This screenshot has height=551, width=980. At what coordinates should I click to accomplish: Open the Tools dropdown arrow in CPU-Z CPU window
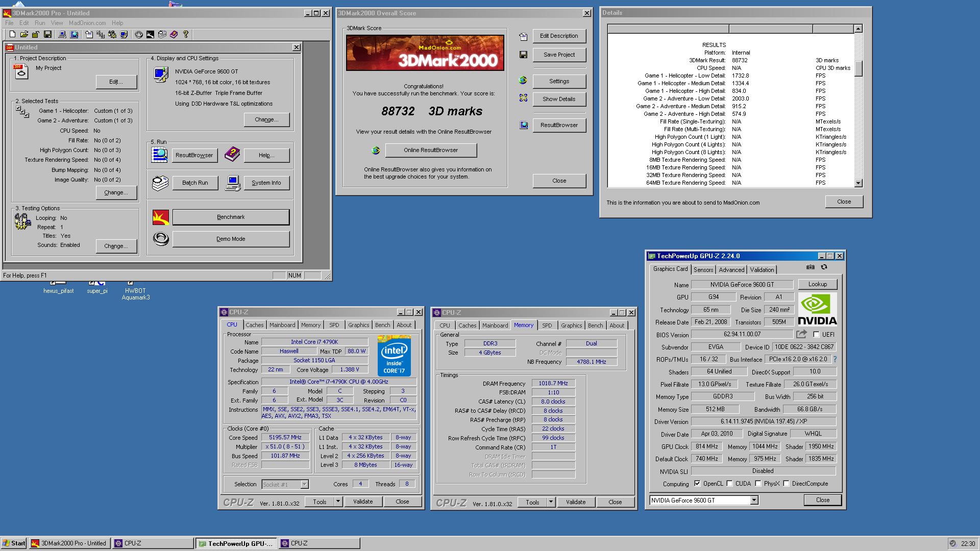[x=337, y=502]
